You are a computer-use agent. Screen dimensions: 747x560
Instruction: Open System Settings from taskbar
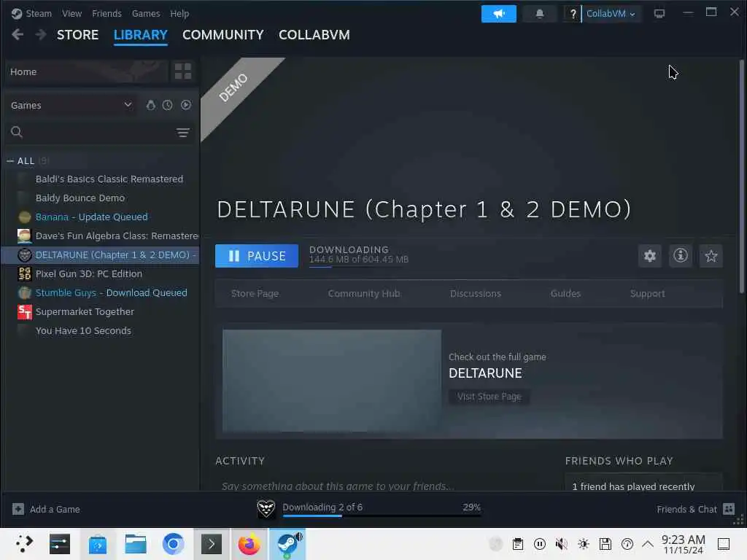coord(60,544)
